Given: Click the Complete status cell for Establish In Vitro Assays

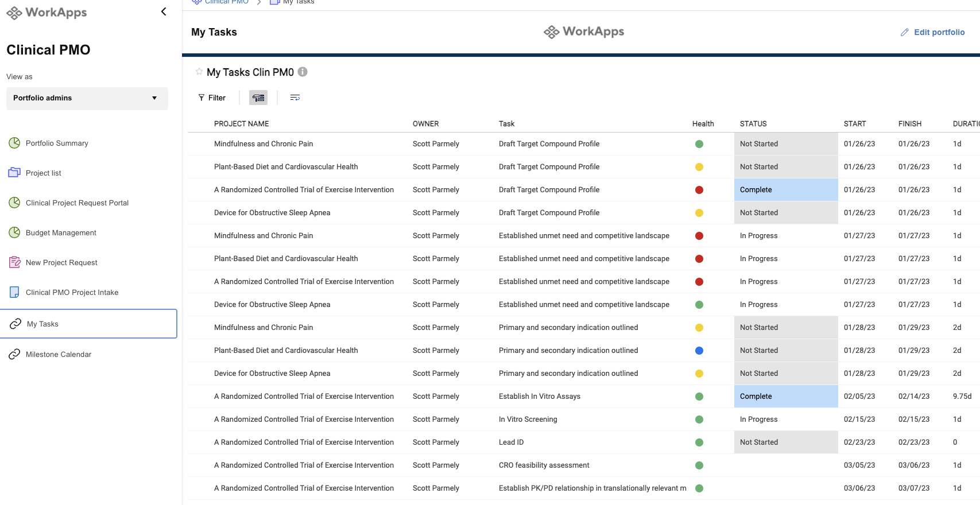Looking at the screenshot, I should pyautogui.click(x=785, y=397).
